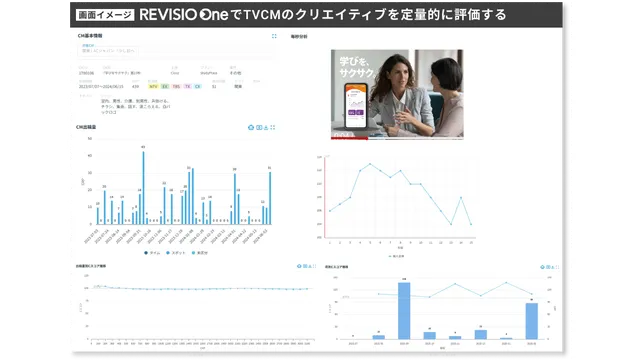Click the TVCM video preview thumbnail

pos(397,94)
